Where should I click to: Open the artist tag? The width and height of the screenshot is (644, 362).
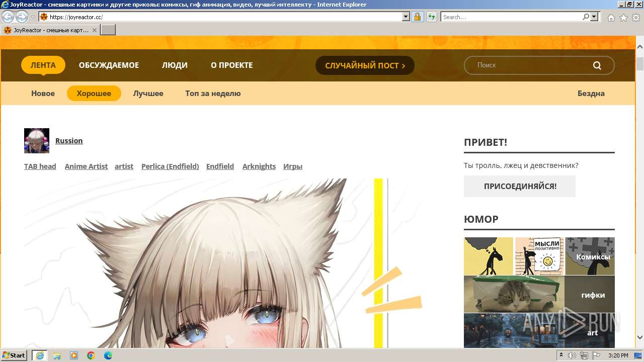pyautogui.click(x=124, y=166)
